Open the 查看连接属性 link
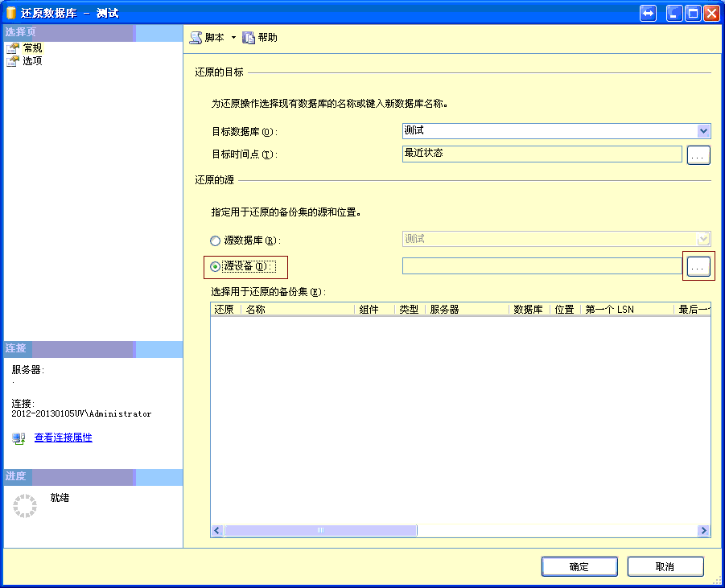The image size is (725, 588). click(63, 438)
